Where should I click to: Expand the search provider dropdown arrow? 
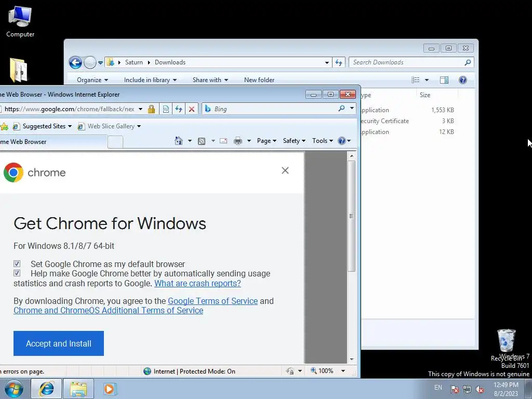(352, 109)
